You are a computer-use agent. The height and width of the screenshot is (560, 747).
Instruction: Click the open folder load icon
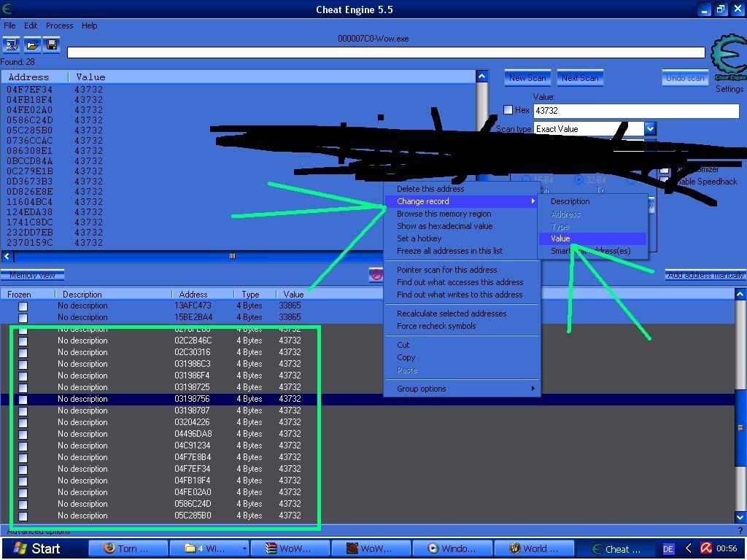[x=32, y=45]
